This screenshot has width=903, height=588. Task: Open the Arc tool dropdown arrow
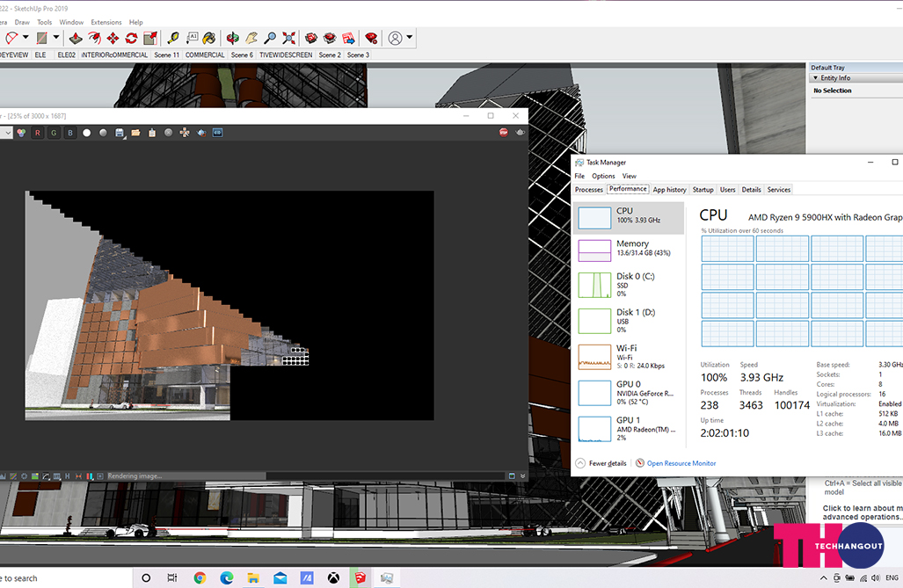(25, 38)
